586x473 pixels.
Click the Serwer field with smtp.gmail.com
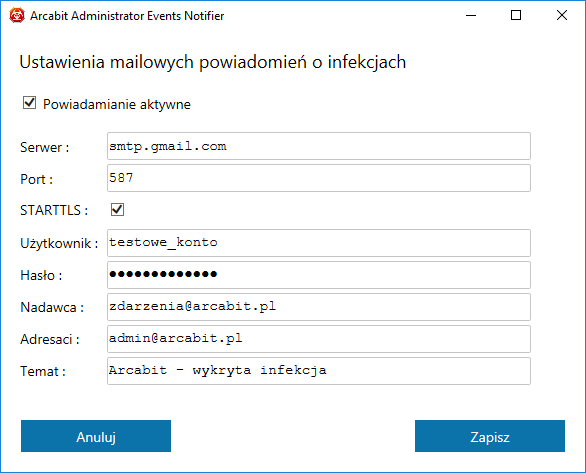[x=319, y=146]
